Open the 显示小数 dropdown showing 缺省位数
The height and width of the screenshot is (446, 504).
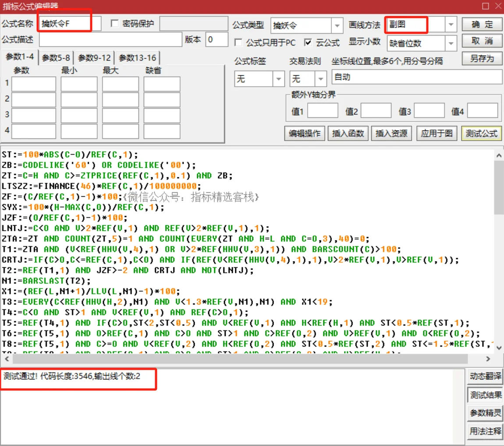pyautogui.click(x=450, y=43)
